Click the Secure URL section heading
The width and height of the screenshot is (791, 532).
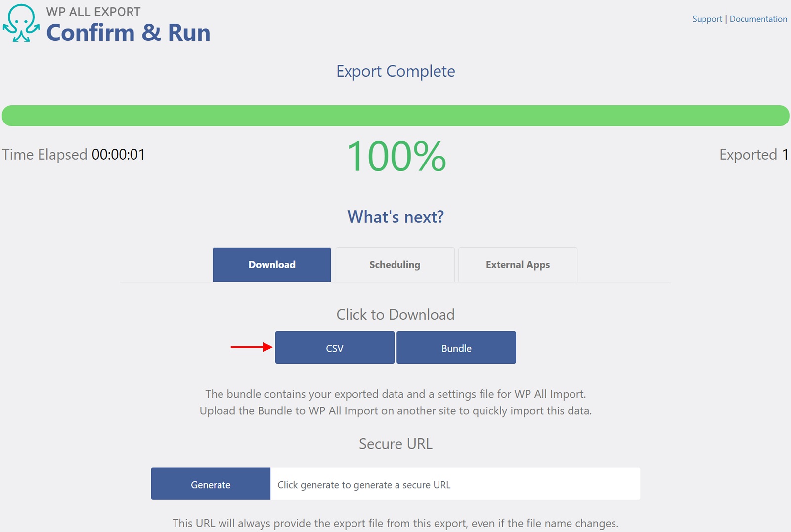pyautogui.click(x=395, y=444)
